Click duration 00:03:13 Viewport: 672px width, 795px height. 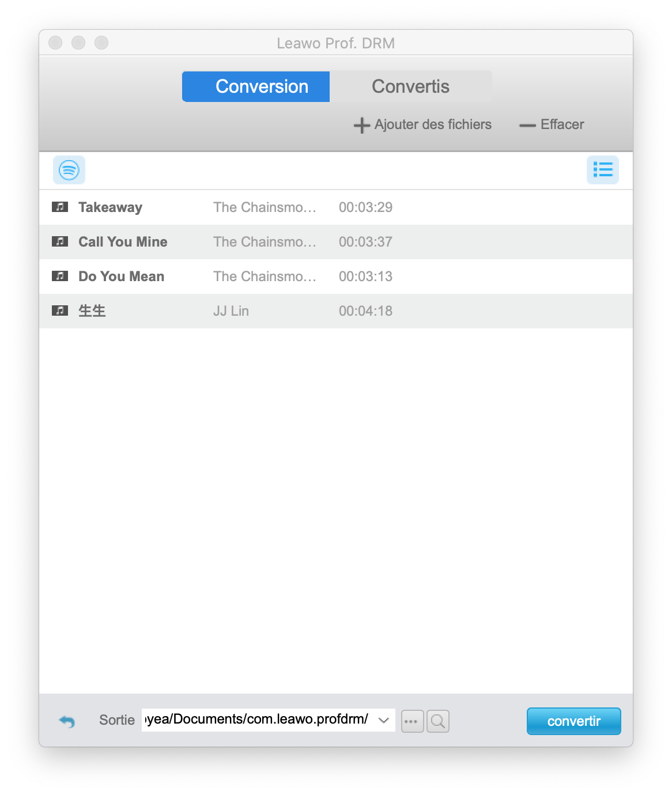point(365,277)
